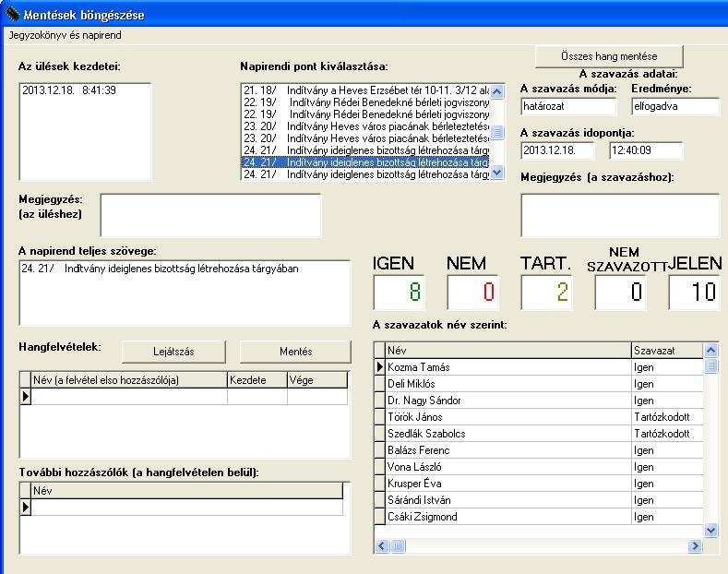
Task: Select the Vona László row
Action: 539,467
